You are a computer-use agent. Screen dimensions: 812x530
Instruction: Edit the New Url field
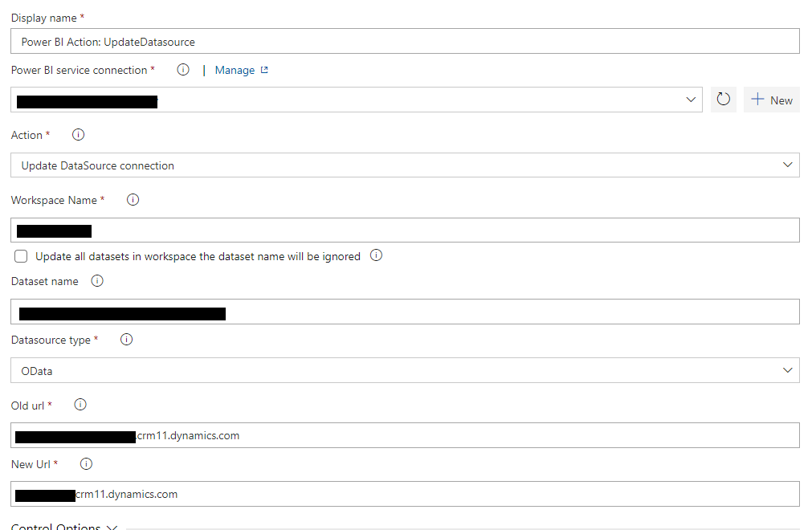[405, 495]
